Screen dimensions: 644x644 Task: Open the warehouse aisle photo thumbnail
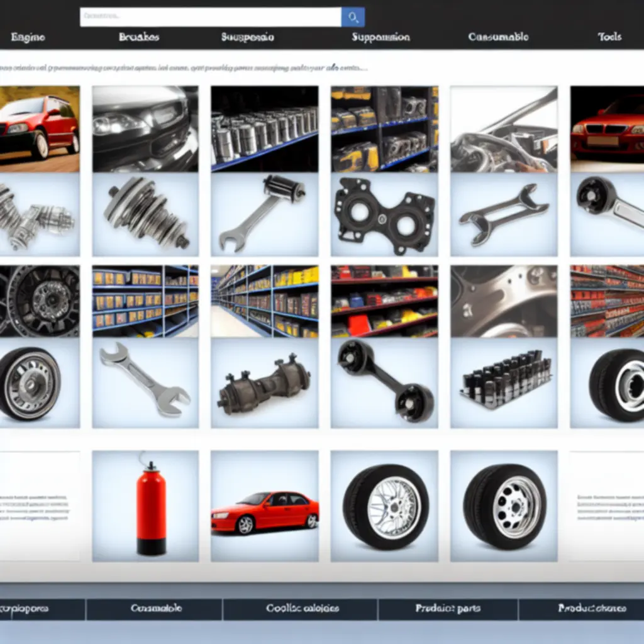(x=264, y=301)
